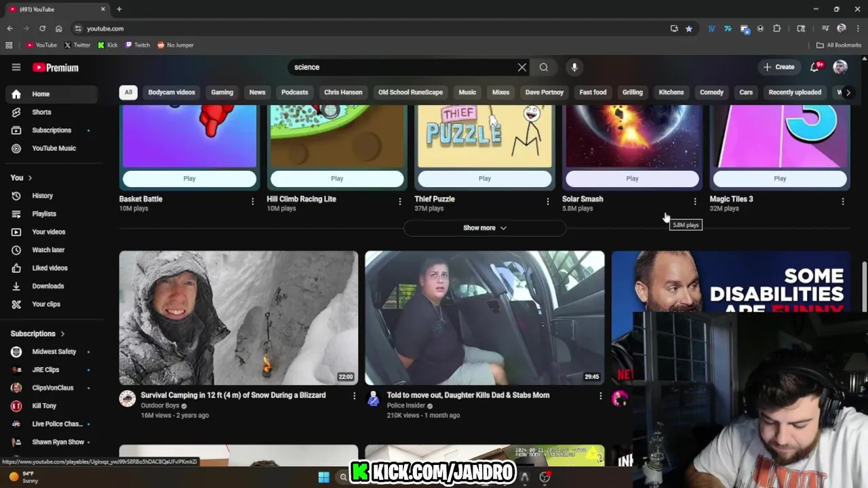The height and width of the screenshot is (488, 868).
Task: Play the Solar Smash game
Action: pos(632,178)
